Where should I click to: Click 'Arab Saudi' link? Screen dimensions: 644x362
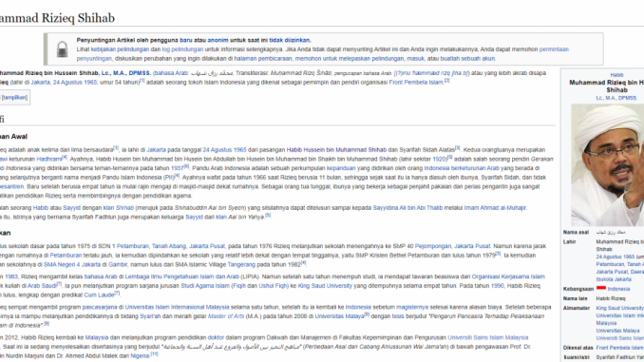pyautogui.click(x=41, y=286)
